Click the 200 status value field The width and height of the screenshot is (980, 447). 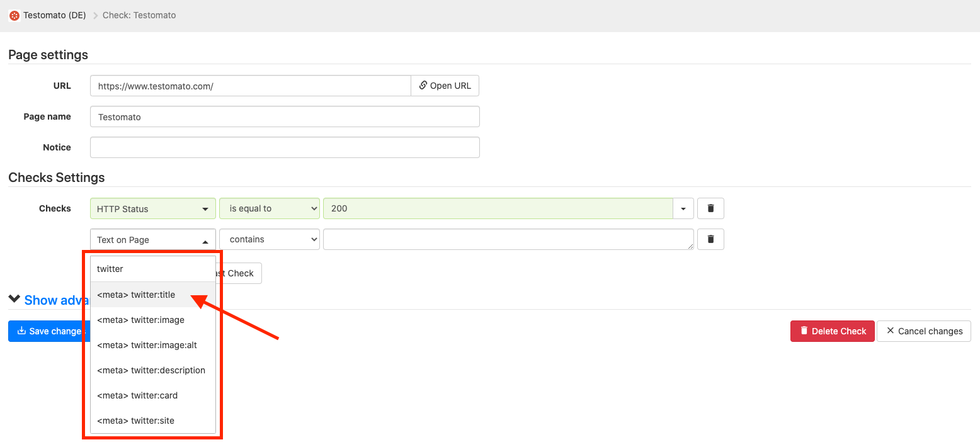coord(498,208)
